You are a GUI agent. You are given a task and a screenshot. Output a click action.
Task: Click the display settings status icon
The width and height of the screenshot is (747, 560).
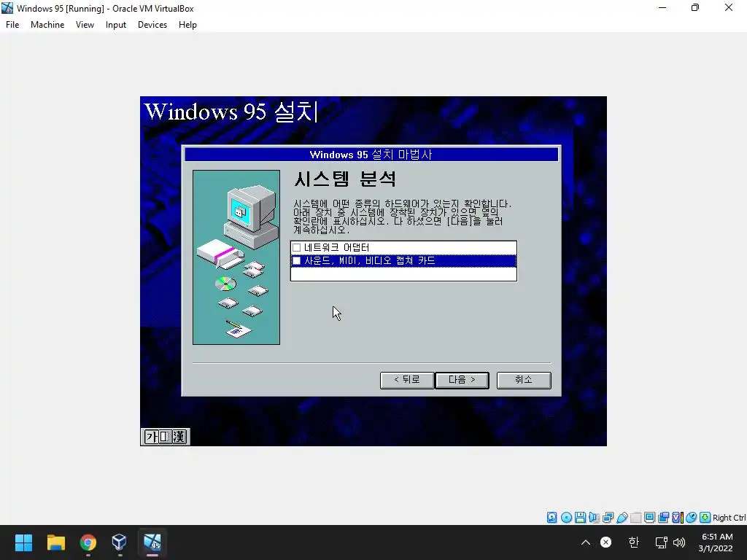click(649, 518)
